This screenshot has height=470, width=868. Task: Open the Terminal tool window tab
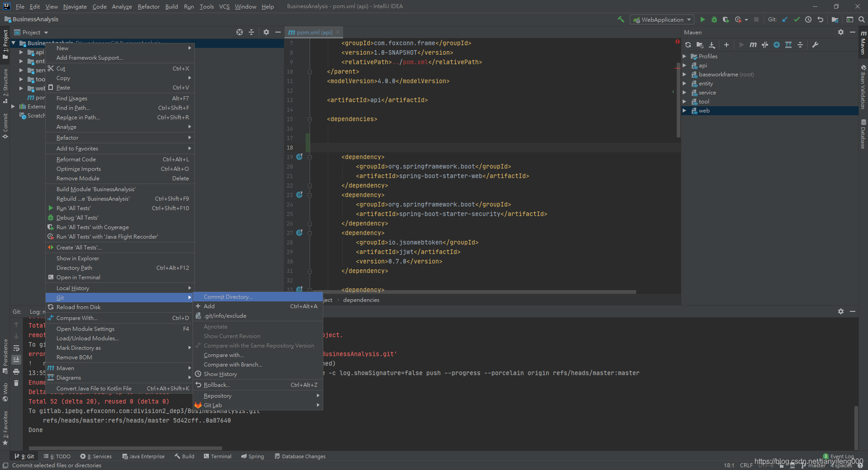(x=217, y=456)
